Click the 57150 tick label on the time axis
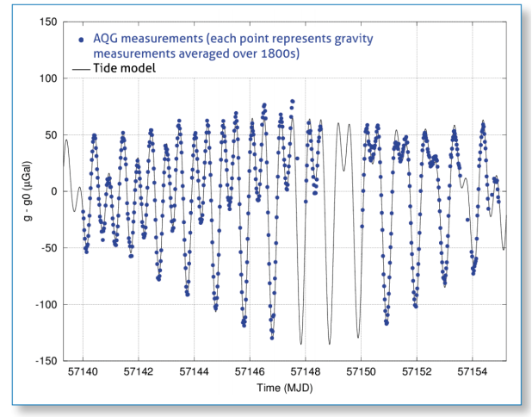The height and width of the screenshot is (417, 532). pos(362,372)
